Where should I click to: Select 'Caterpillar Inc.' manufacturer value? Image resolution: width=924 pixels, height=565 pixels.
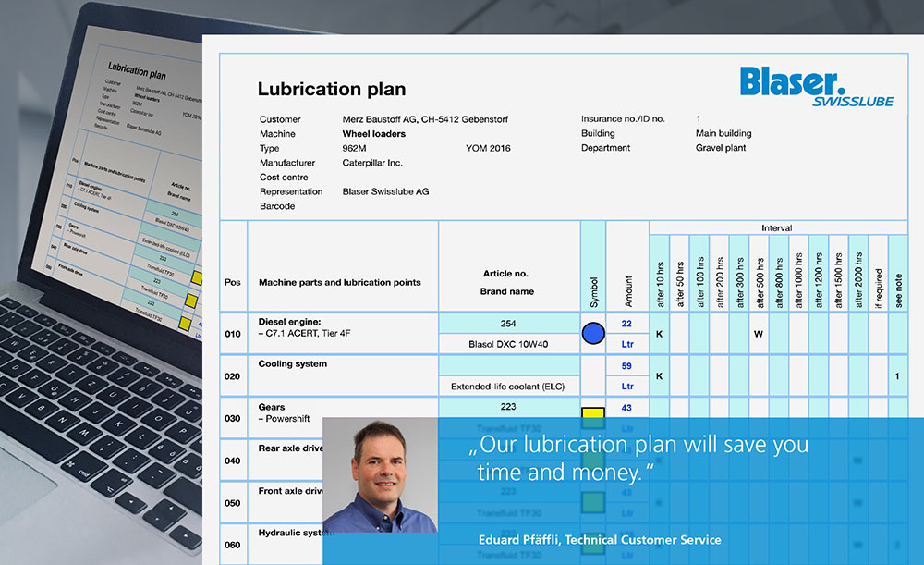372,163
